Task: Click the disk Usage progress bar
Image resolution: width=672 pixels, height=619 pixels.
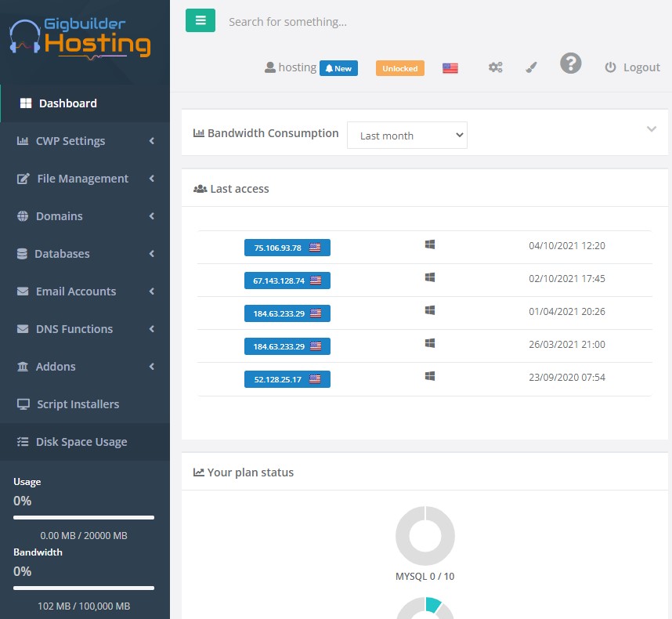Action: pos(84,517)
